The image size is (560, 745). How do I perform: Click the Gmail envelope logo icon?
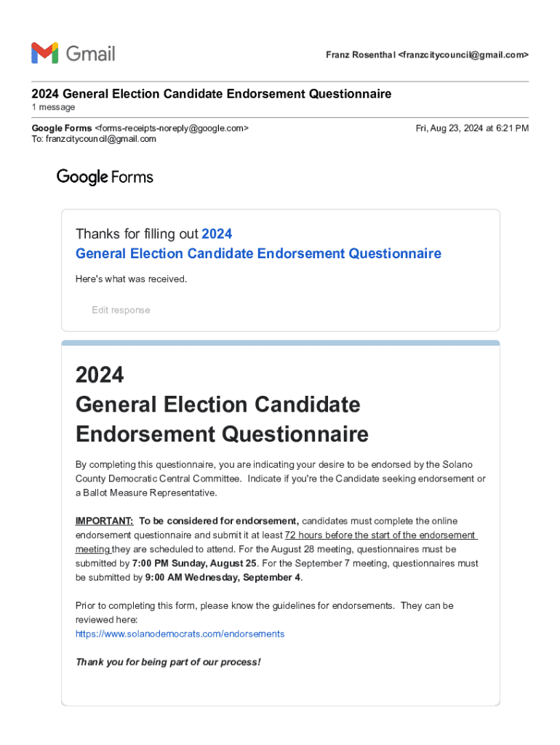point(44,53)
